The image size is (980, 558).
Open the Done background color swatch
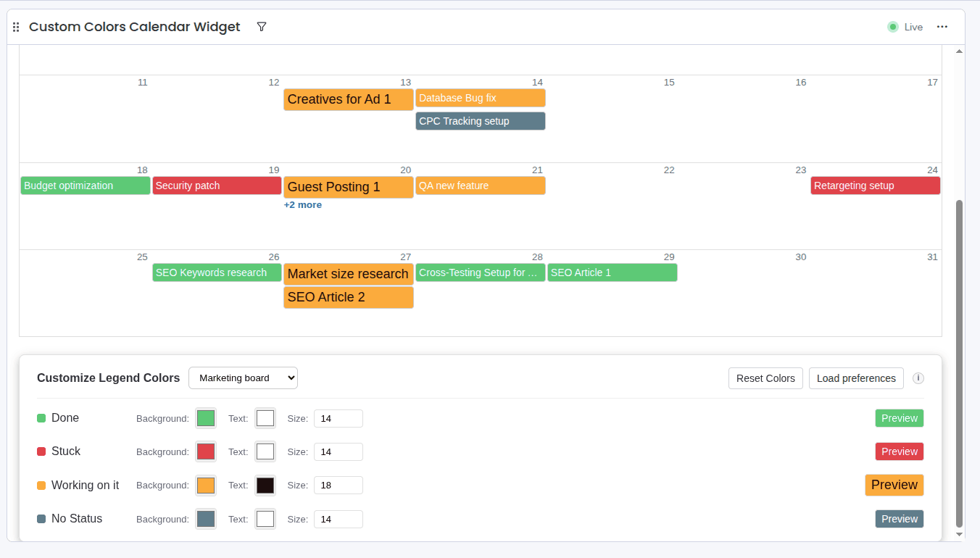(x=206, y=417)
